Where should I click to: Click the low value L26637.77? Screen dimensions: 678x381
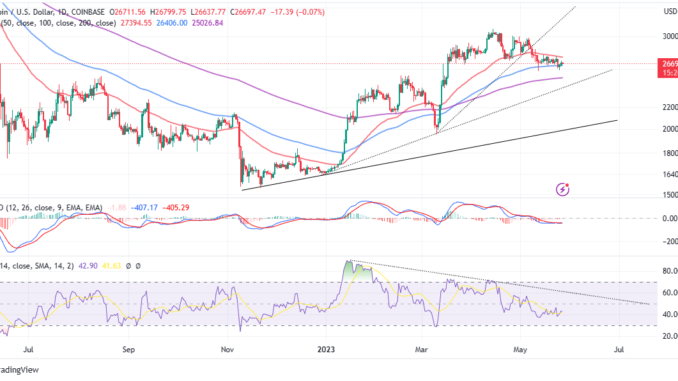click(208, 12)
